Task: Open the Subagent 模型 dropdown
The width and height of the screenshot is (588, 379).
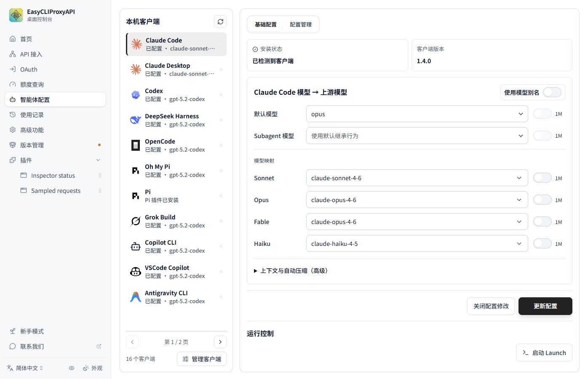Action: point(417,136)
